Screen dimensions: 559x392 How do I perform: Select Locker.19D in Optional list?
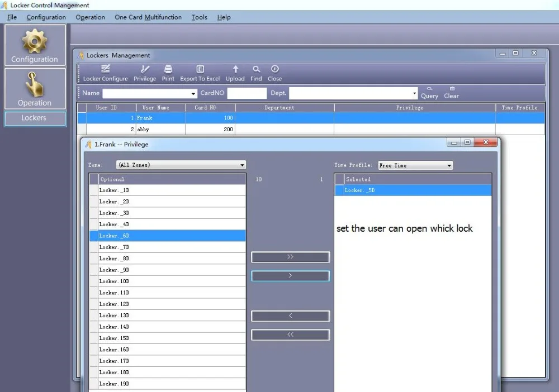pos(168,384)
